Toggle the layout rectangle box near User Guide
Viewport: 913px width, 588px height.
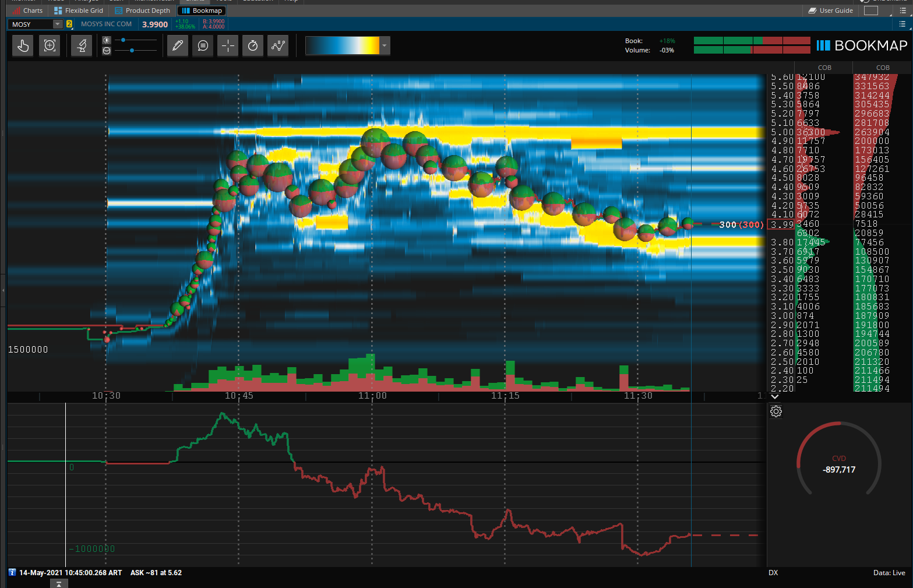pos(870,10)
